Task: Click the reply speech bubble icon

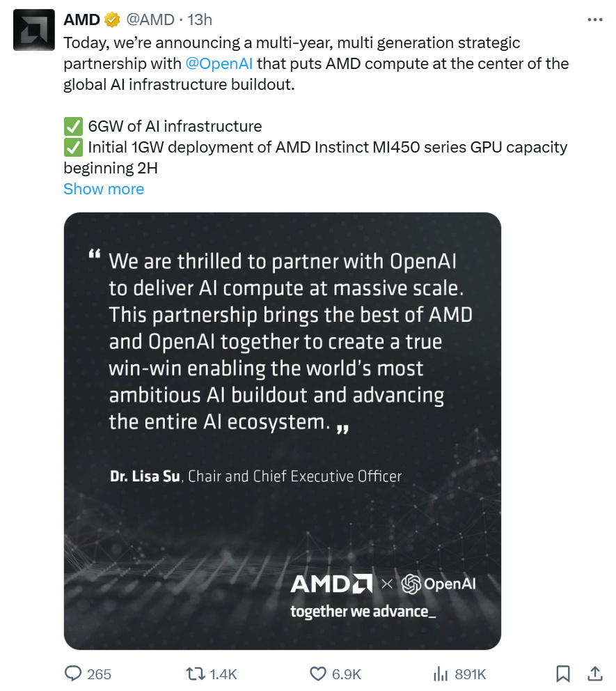Action: 73,674
